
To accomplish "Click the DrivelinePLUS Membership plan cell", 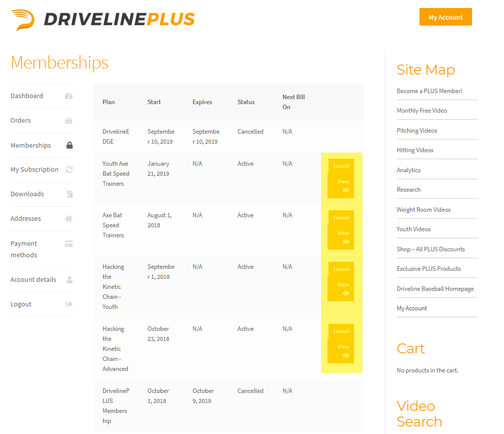I will click(115, 405).
